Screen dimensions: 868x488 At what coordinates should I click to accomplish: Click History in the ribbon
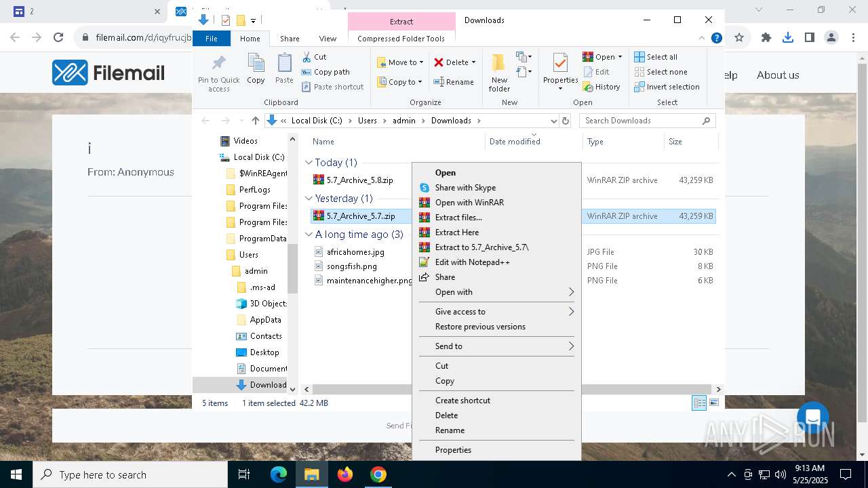[x=601, y=87]
